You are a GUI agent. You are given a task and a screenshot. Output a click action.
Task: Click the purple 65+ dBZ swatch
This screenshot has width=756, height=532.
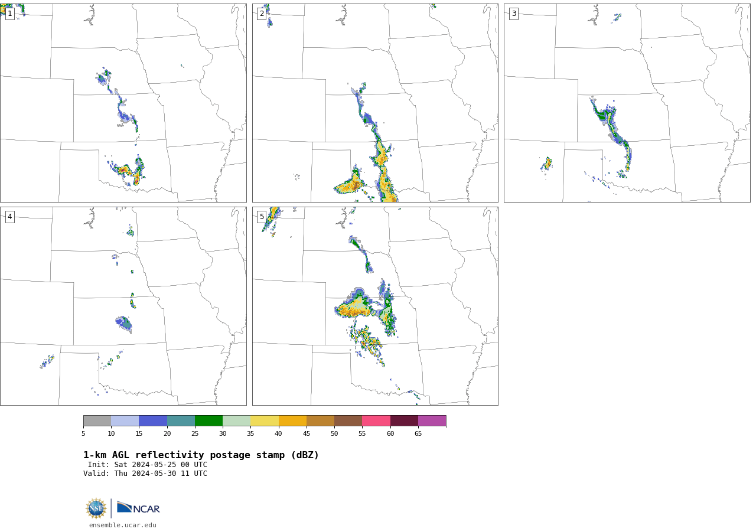[x=432, y=421]
